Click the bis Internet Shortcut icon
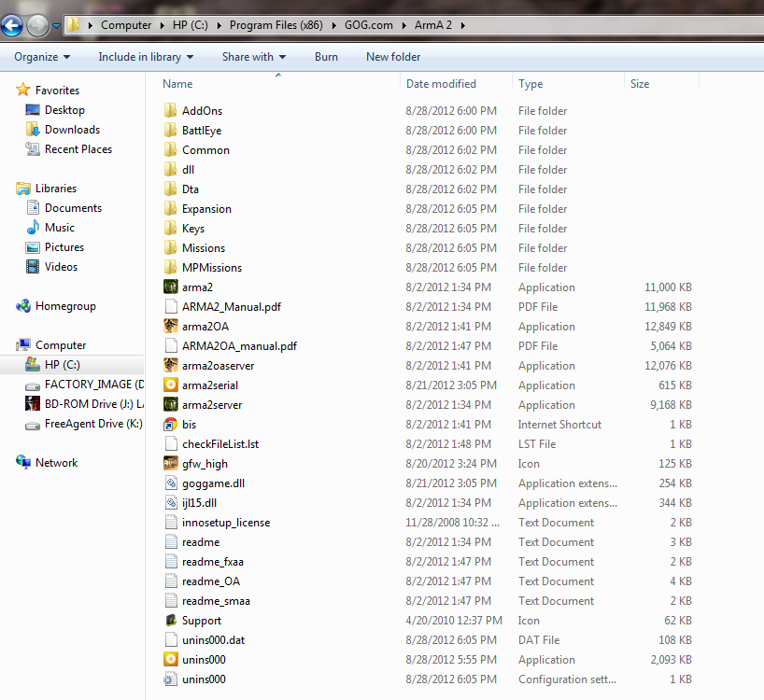Screen dimensions: 764x700 [171, 425]
